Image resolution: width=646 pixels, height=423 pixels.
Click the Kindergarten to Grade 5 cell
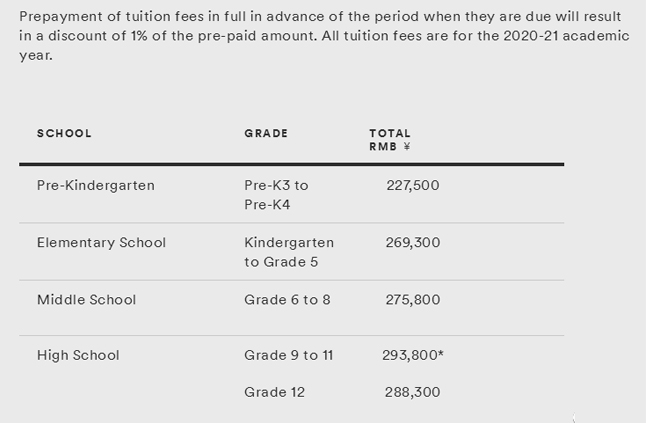point(289,252)
